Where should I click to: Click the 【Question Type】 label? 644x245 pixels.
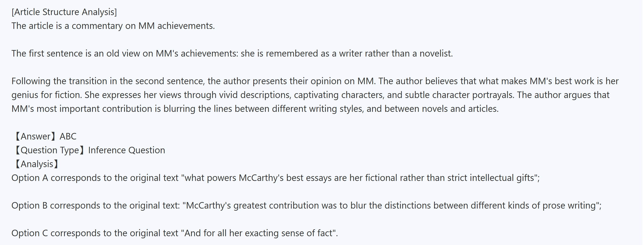point(49,150)
